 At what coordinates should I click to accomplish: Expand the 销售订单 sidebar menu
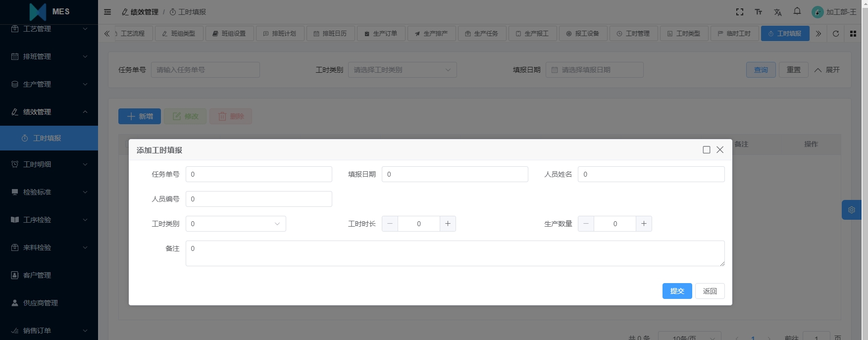(49, 331)
